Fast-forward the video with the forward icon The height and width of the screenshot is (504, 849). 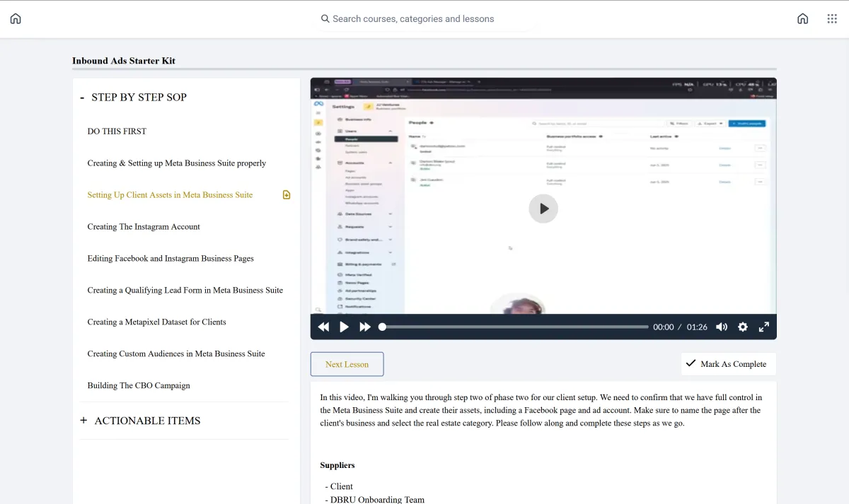(x=365, y=327)
